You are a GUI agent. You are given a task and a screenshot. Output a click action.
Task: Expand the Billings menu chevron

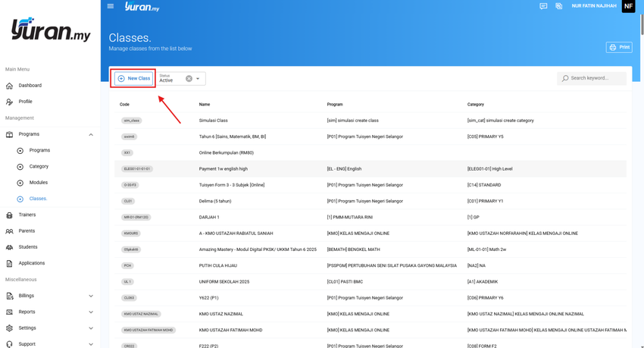91,296
